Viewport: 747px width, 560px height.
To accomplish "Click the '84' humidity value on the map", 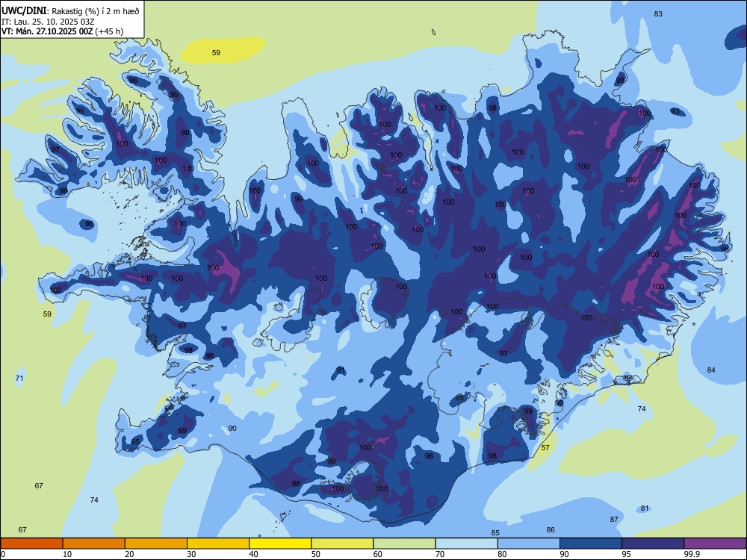I will [711, 370].
